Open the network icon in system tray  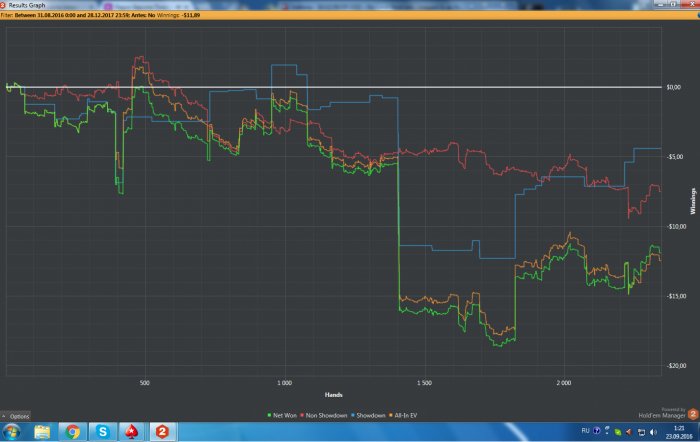pyautogui.click(x=642, y=432)
